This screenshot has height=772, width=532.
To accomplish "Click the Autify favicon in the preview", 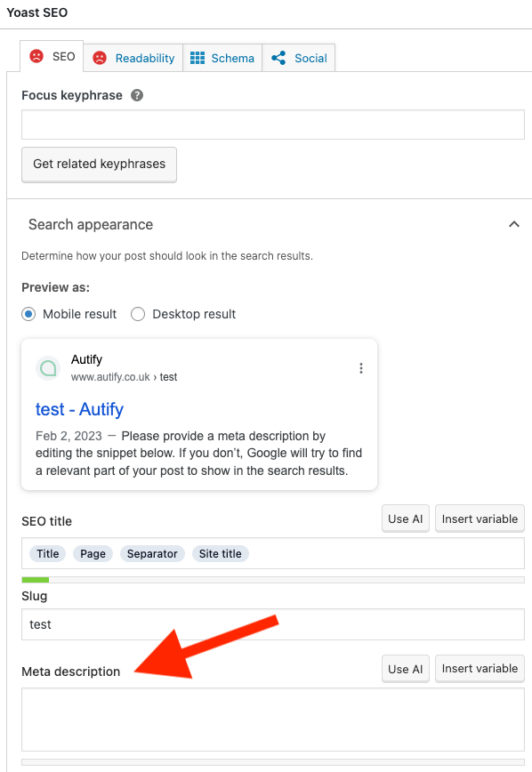I will [48, 368].
